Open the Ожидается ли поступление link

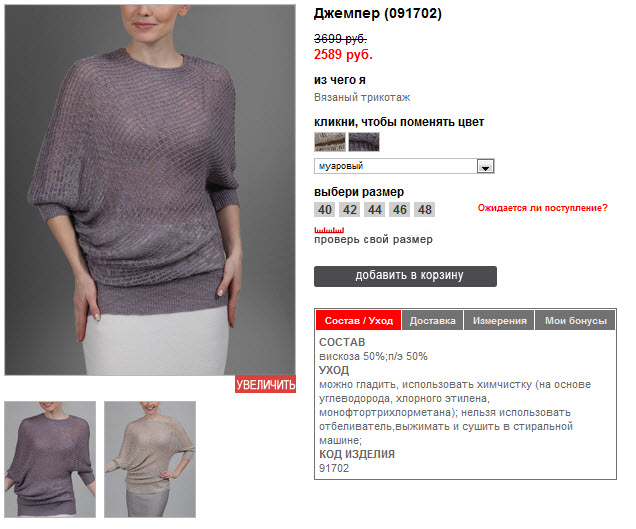coord(542,208)
